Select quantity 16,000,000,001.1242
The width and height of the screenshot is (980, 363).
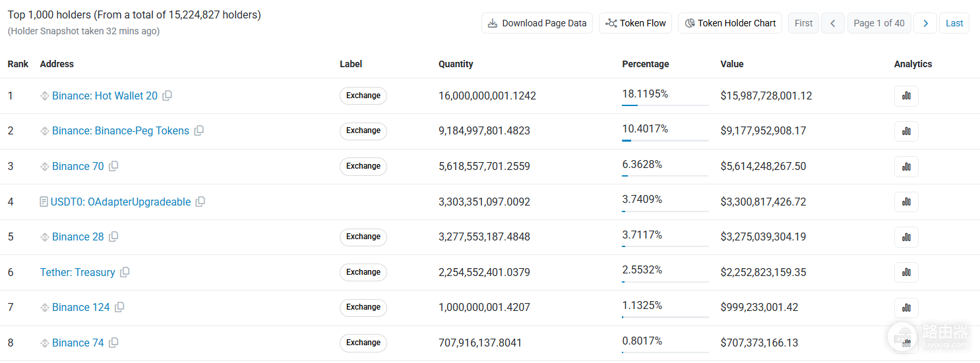pos(487,96)
